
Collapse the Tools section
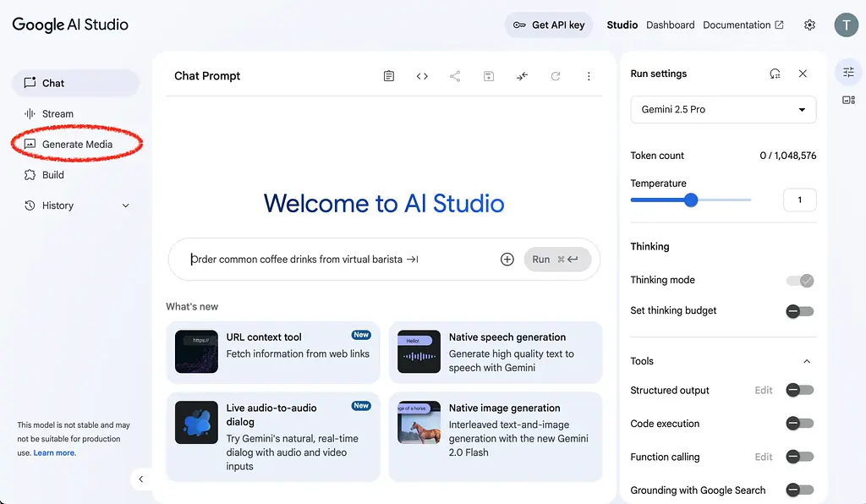pyautogui.click(x=806, y=360)
